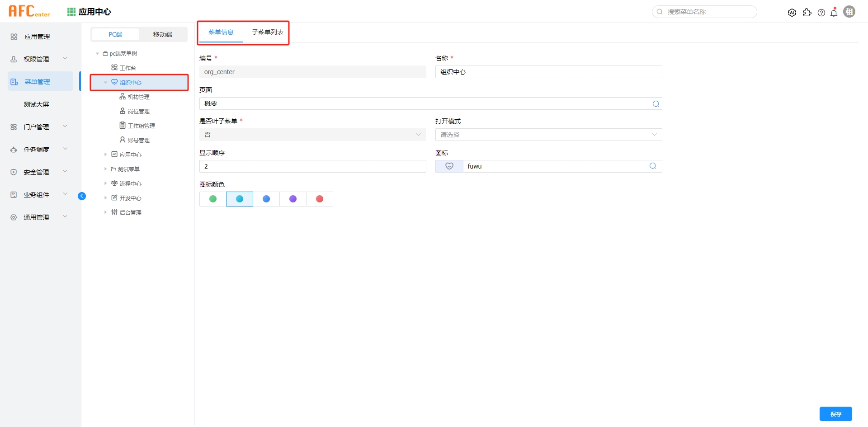Click the 应用管理 grid icon in sidebar
868x427 pixels.
coord(13,37)
